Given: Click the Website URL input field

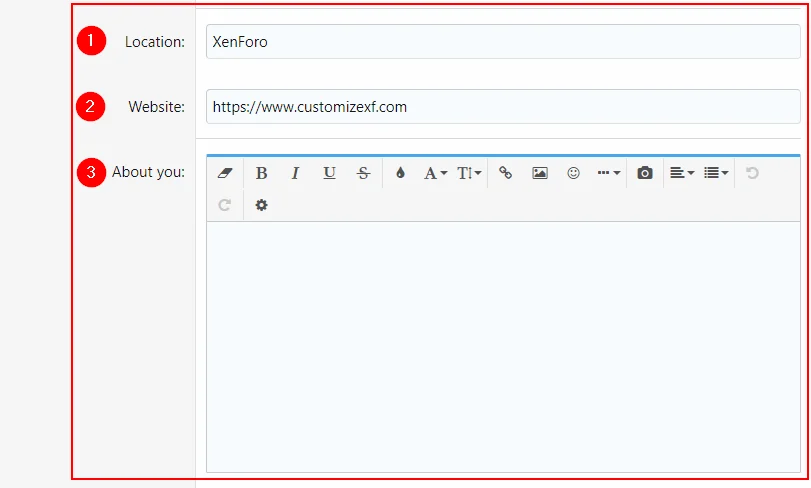Looking at the screenshot, I should coord(502,107).
